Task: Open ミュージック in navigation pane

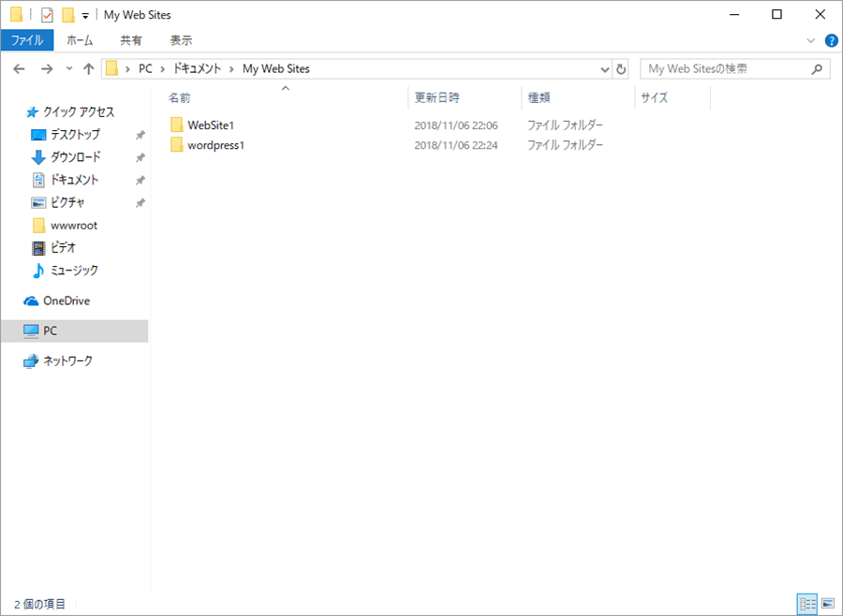Action: [74, 271]
